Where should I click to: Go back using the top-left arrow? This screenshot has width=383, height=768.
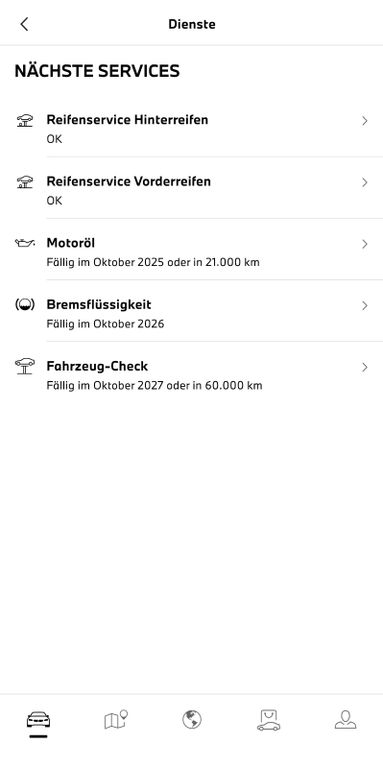pyautogui.click(x=24, y=24)
